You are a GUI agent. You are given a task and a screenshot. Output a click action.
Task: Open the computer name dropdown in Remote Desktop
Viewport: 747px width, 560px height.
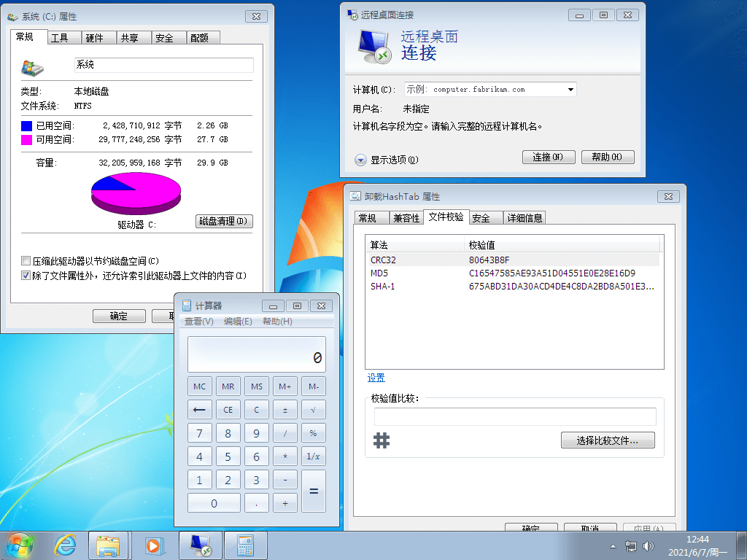point(570,89)
